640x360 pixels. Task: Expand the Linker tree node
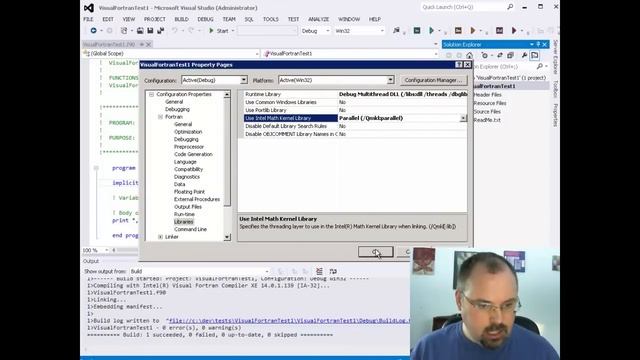point(160,237)
